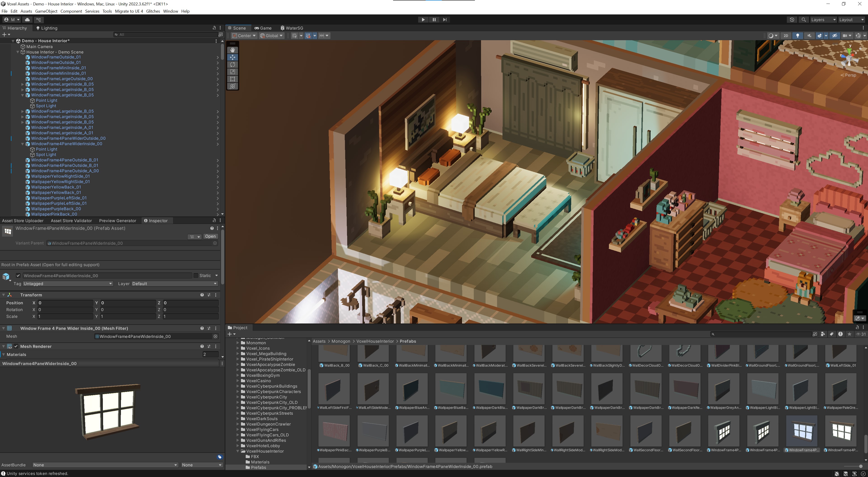Open the Tag Untagged dropdown

click(67, 284)
